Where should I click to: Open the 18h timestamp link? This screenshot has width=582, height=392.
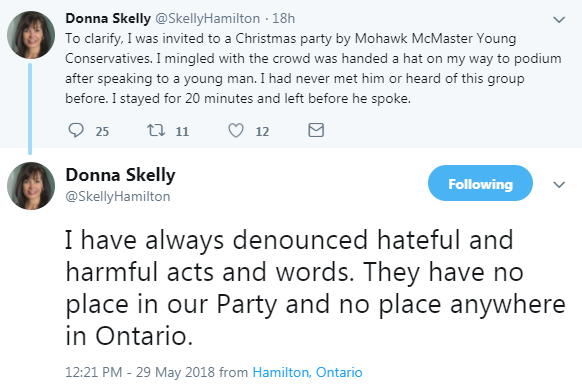[284, 18]
